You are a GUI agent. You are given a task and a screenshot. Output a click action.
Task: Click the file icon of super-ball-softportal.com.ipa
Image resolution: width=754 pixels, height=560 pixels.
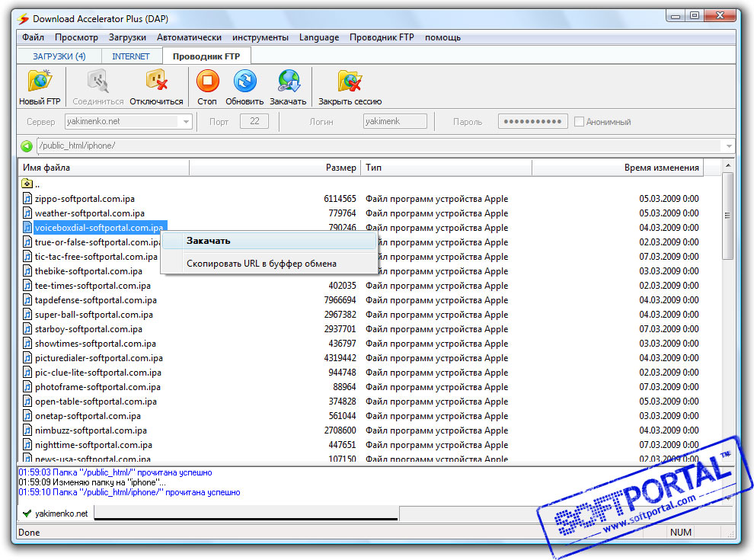(28, 314)
